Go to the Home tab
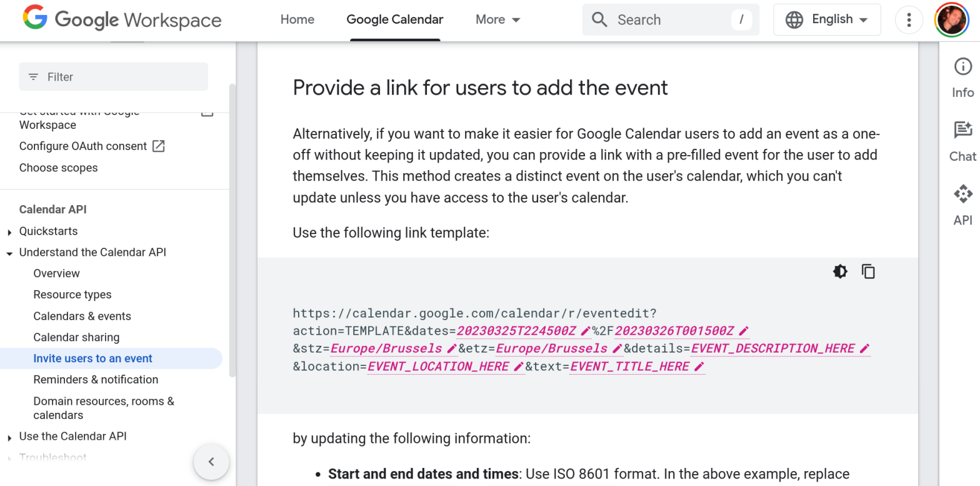Viewport: 980px width, 486px height. (x=297, y=19)
